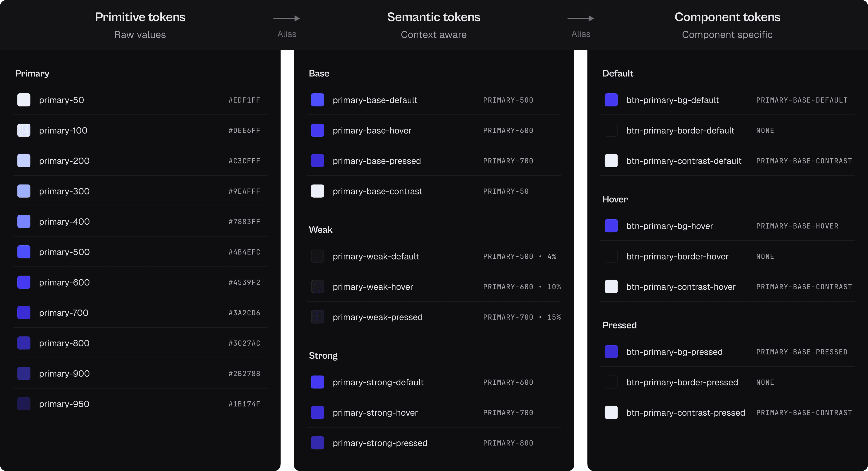Click the 'Context aware' subtitle
Screen dimensions: 868x471
(434, 35)
